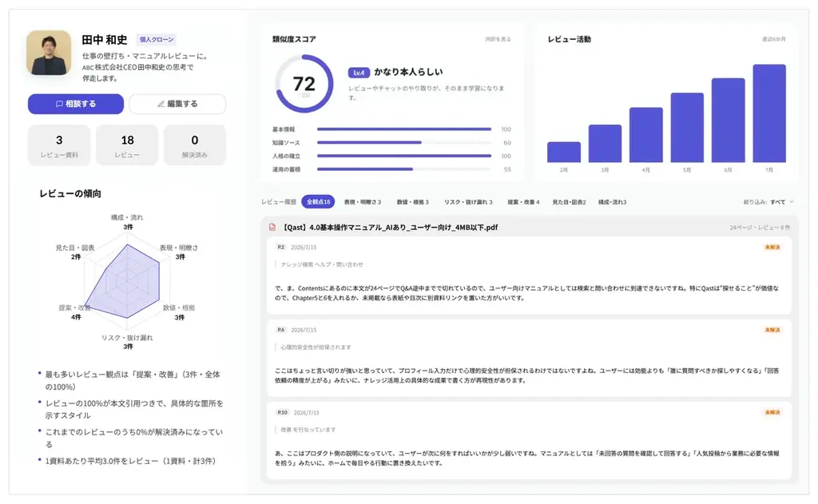Click the 4月 bar in review activity
818x504 pixels.
pos(645,135)
